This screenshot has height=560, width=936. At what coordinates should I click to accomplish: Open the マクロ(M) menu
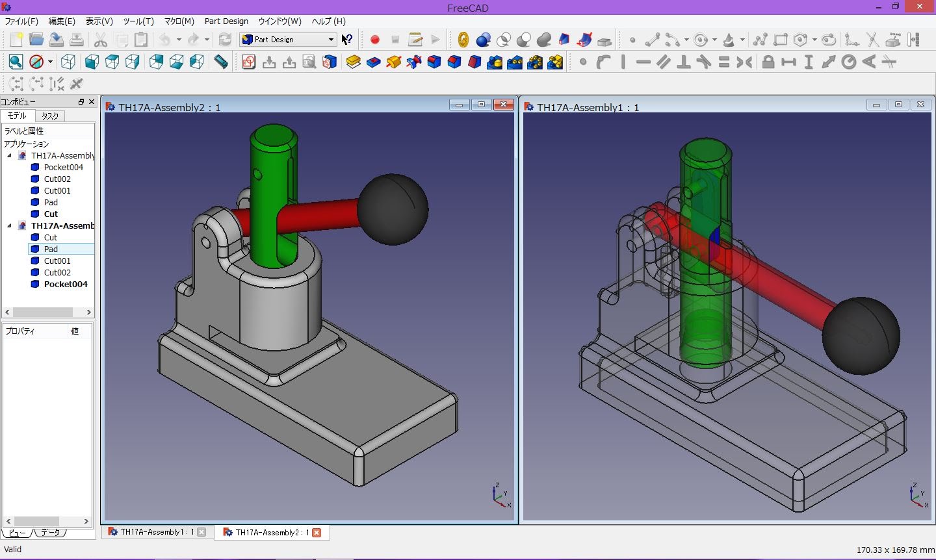coord(178,21)
